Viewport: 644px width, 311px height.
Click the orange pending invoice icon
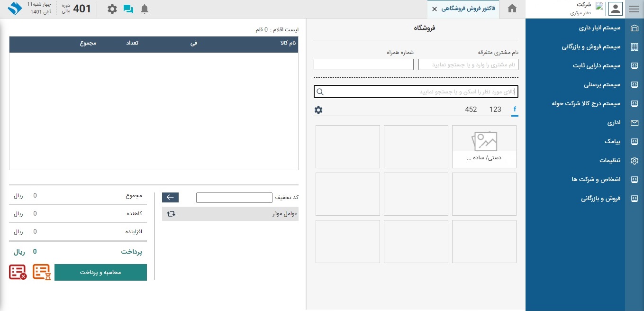(41, 272)
